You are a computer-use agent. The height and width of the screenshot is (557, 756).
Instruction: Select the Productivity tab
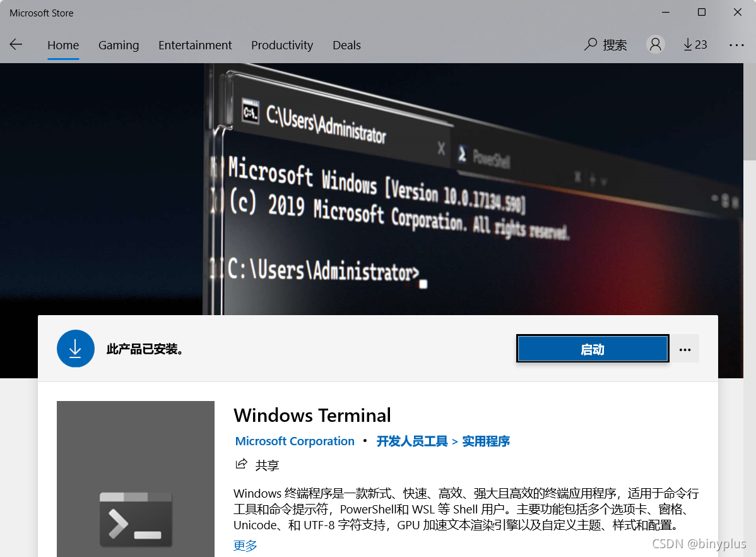point(282,45)
